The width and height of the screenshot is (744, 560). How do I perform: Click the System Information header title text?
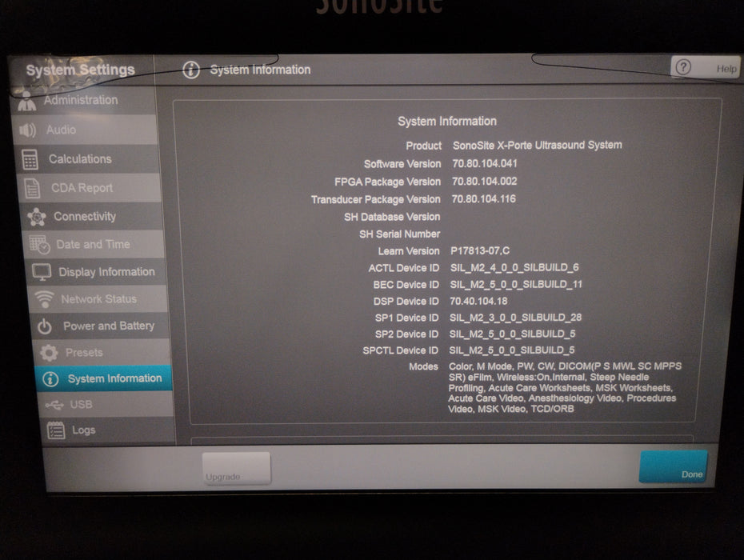coord(261,70)
